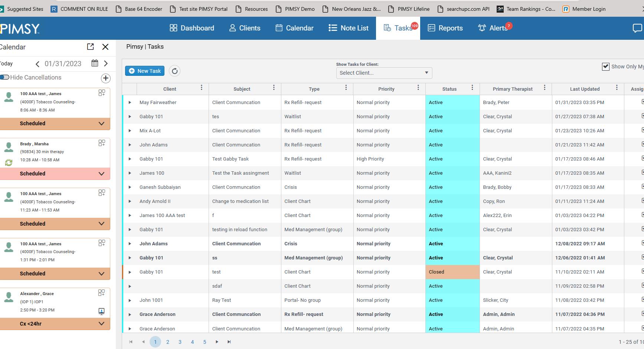644x349 pixels.
Task: Click the recurring appointment icon on Brady, Marsha's card
Action: point(9,162)
